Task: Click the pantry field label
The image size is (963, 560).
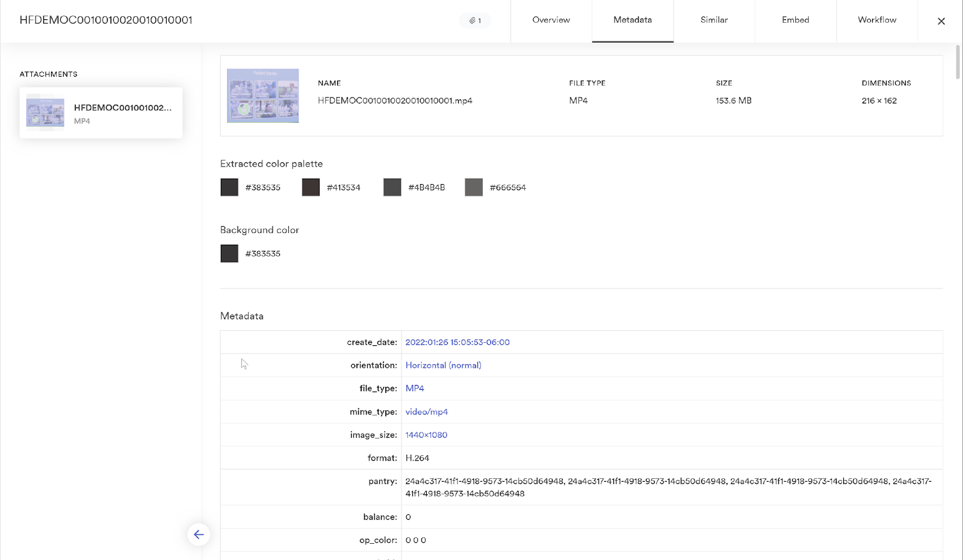Action: [383, 481]
